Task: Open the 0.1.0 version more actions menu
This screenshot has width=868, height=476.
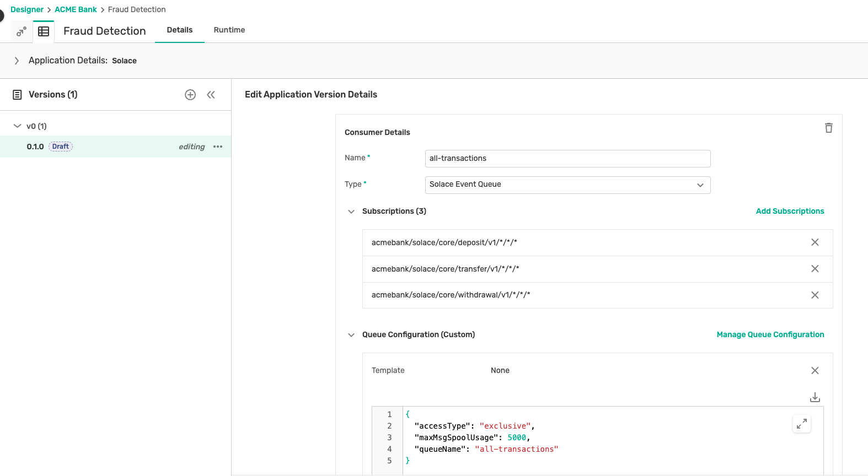Action: pos(218,147)
